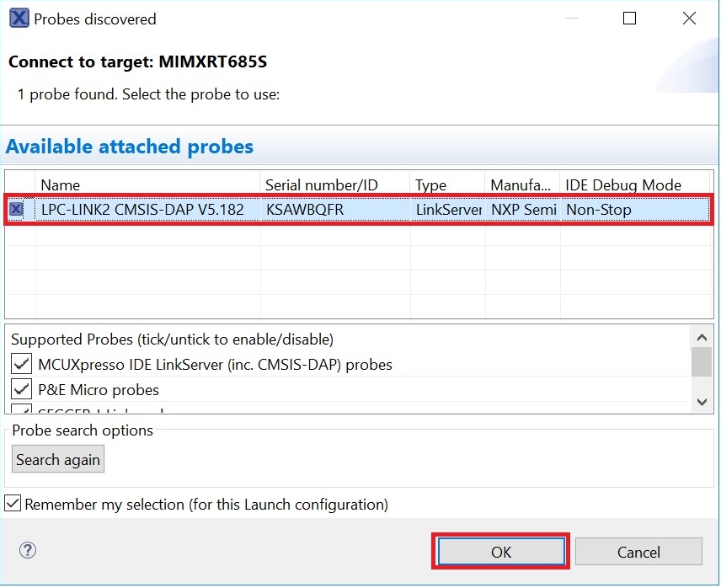Image resolution: width=721 pixels, height=588 pixels.
Task: Toggle Remember my selection checkbox
Action: coord(13,505)
